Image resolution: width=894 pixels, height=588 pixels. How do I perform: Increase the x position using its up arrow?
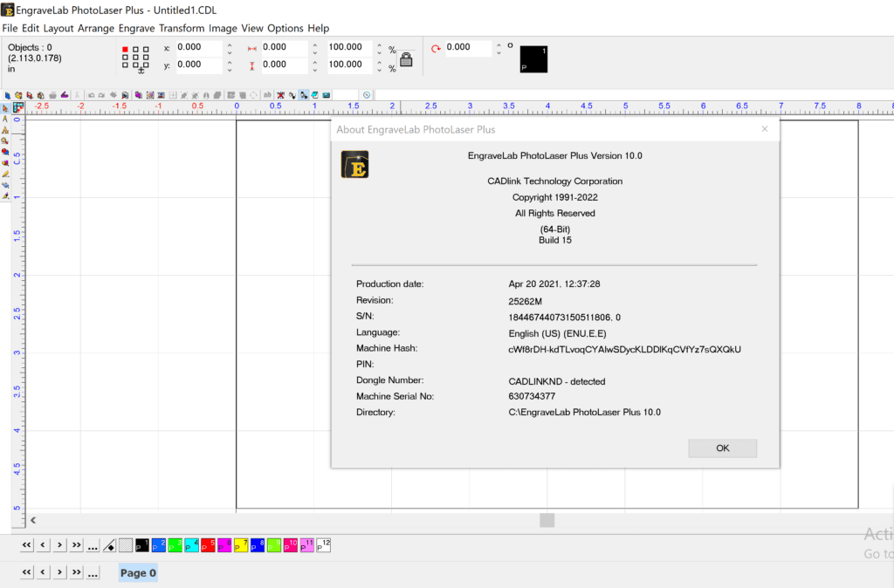229,44
